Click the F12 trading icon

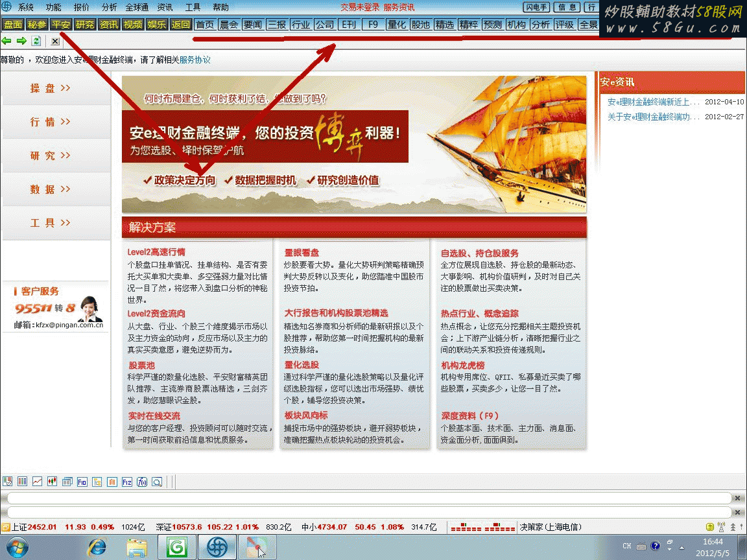126,482
